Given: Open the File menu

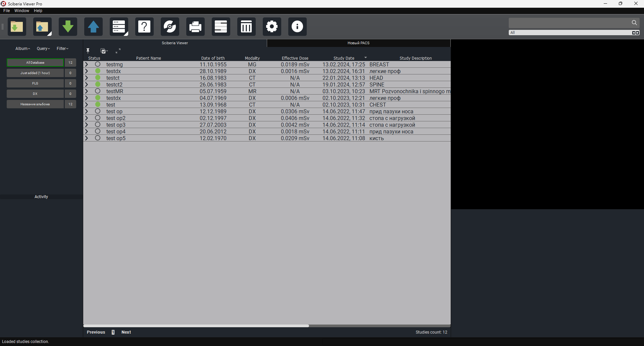Looking at the screenshot, I should point(6,11).
